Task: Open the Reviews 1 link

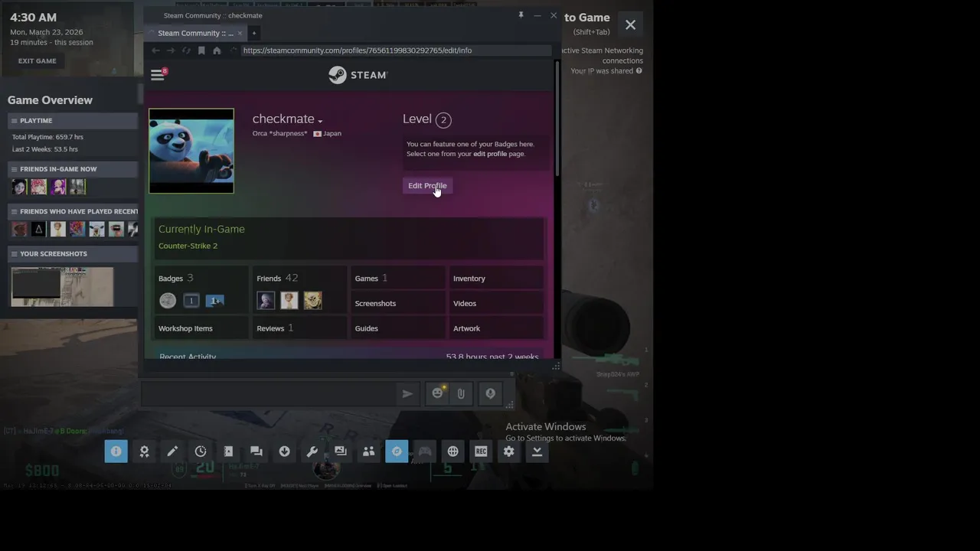Action: [x=275, y=328]
